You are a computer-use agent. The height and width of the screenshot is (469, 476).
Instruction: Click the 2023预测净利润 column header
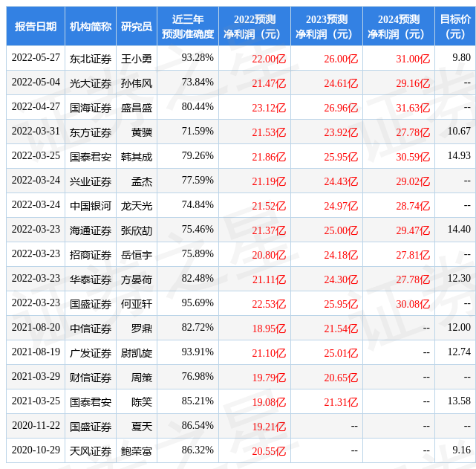point(327,27)
